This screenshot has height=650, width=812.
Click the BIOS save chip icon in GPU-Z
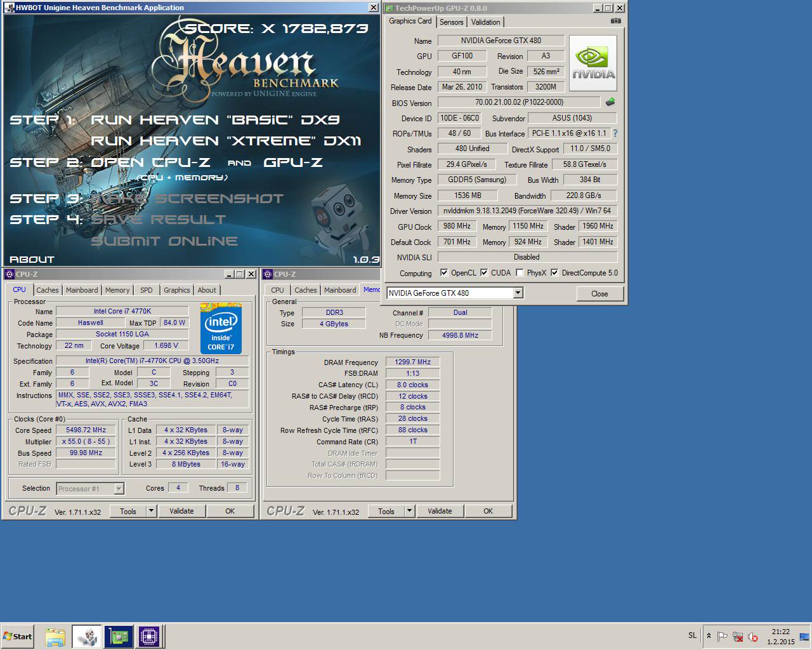[610, 102]
